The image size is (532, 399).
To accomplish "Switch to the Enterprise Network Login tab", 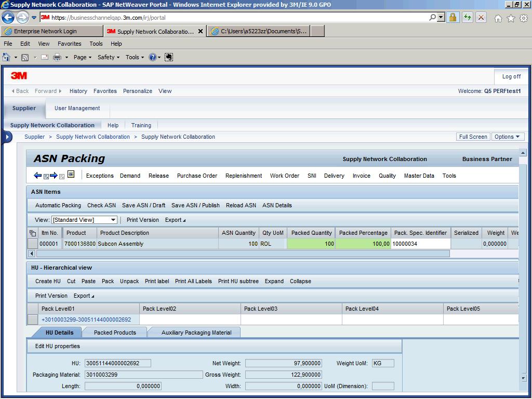I will click(x=52, y=31).
